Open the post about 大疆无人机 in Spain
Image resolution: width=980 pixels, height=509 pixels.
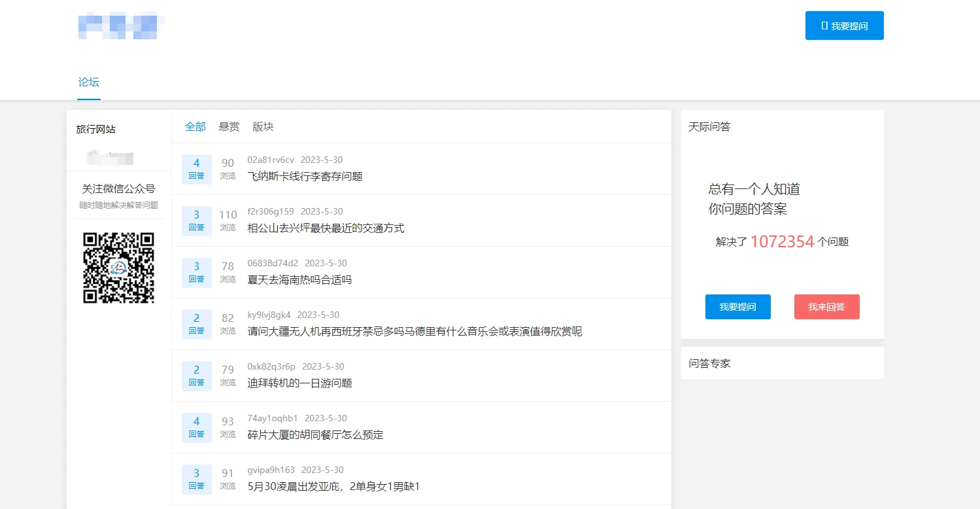[414, 331]
